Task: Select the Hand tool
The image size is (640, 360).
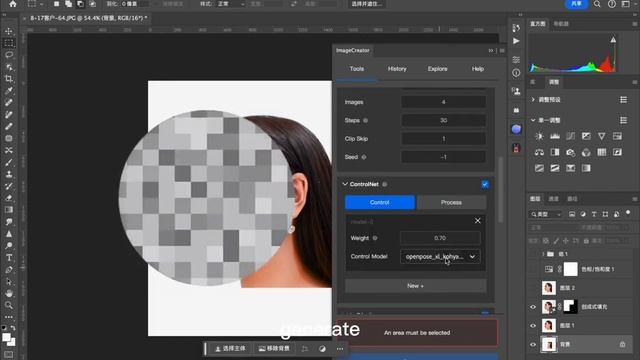Action: [x=9, y=293]
